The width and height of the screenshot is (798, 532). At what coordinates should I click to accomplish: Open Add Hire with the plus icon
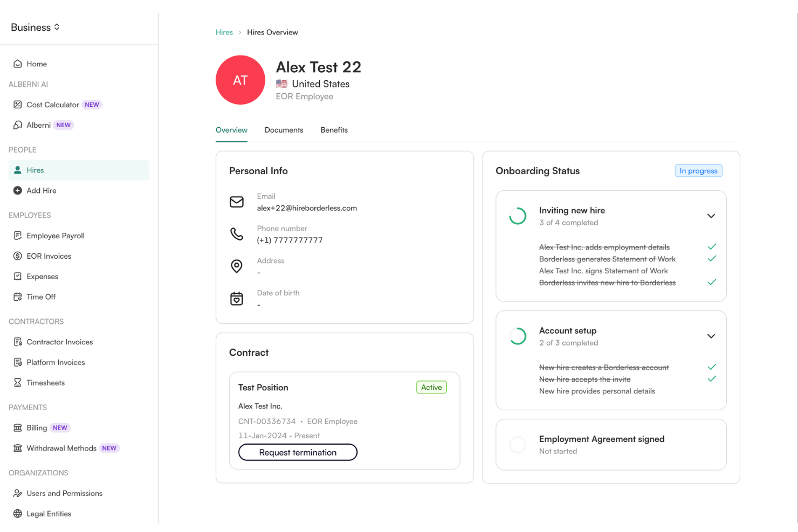point(18,190)
